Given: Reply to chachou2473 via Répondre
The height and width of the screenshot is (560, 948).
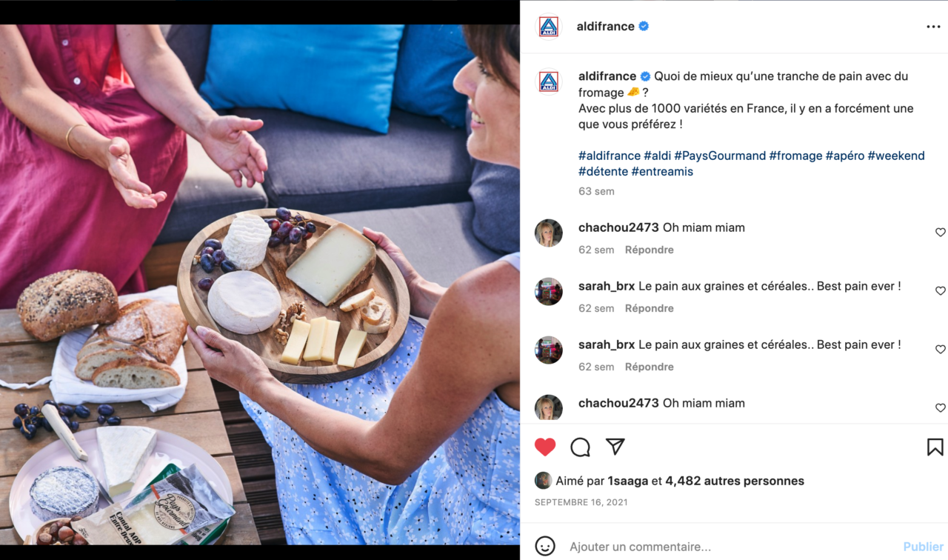Looking at the screenshot, I should click(x=650, y=250).
